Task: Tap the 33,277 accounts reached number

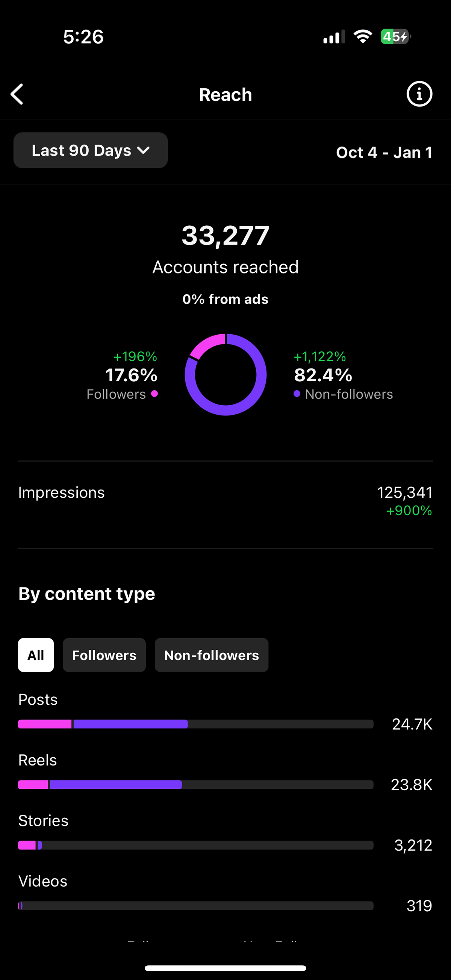Action: (225, 236)
